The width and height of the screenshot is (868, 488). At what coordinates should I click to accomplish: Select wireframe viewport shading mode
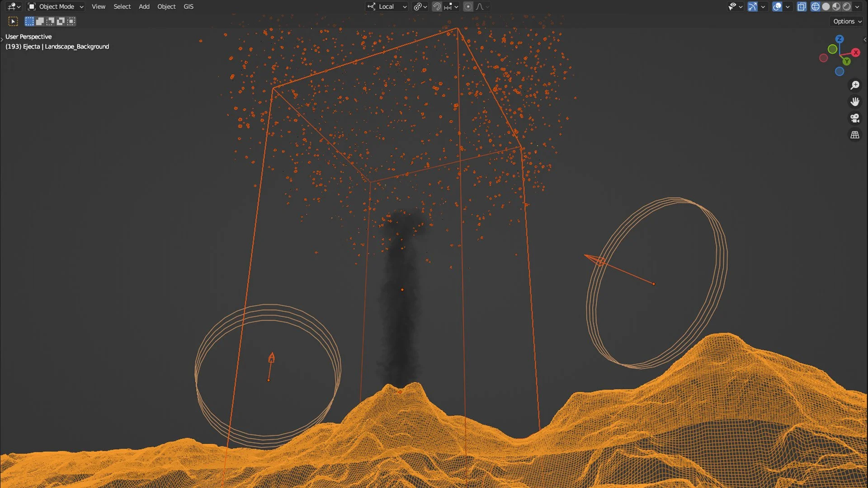[x=815, y=7]
